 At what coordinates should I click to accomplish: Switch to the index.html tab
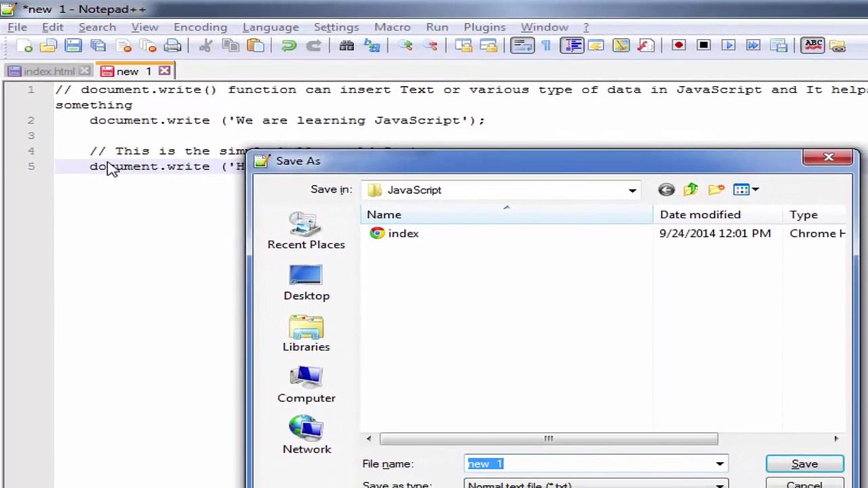tap(49, 71)
